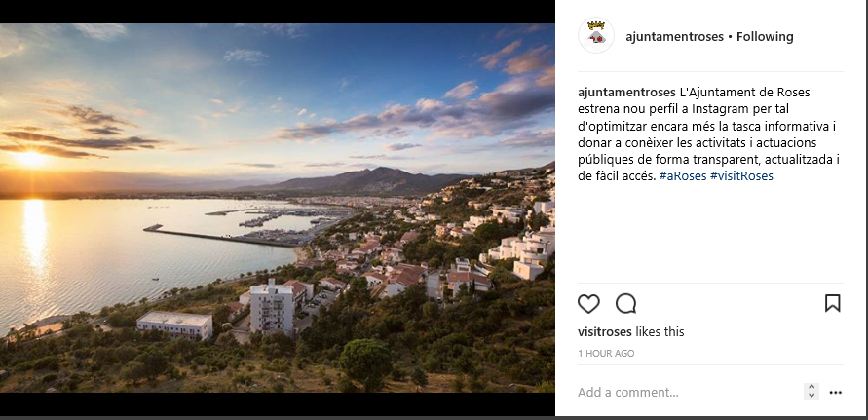Click the 1 HOUR AGO timestamp
Image resolution: width=868 pixels, height=420 pixels.
coord(606,353)
